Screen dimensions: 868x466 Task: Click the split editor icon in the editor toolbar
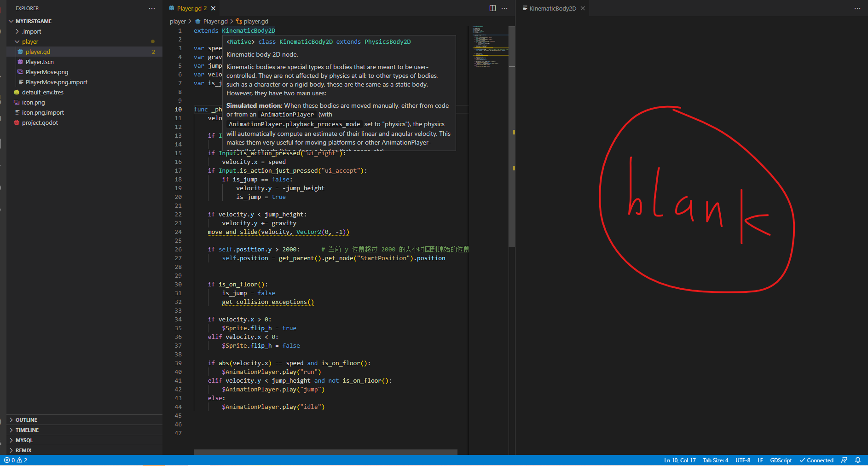click(x=493, y=8)
